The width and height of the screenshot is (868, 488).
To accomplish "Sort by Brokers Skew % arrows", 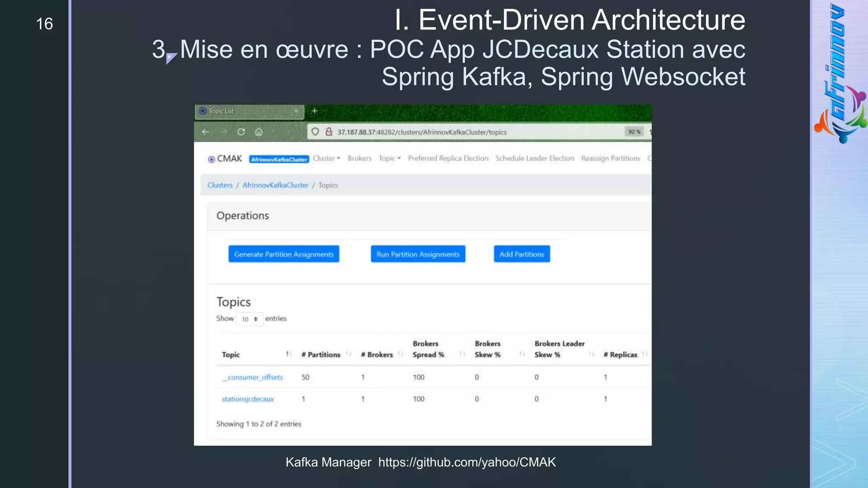I will [522, 354].
